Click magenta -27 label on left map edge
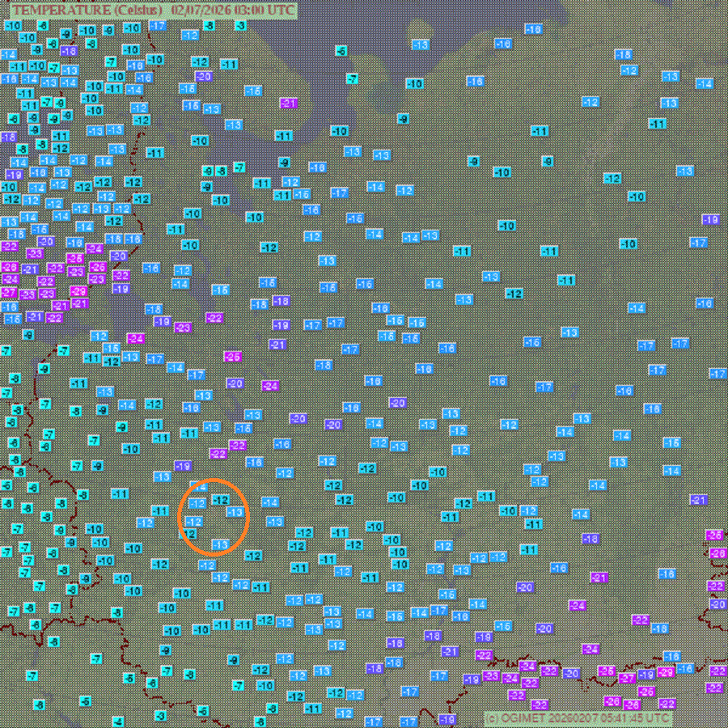 (9, 292)
